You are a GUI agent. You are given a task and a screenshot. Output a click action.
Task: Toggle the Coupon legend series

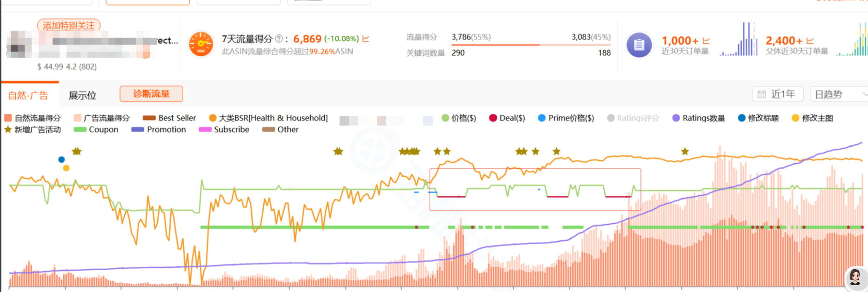pos(96,130)
